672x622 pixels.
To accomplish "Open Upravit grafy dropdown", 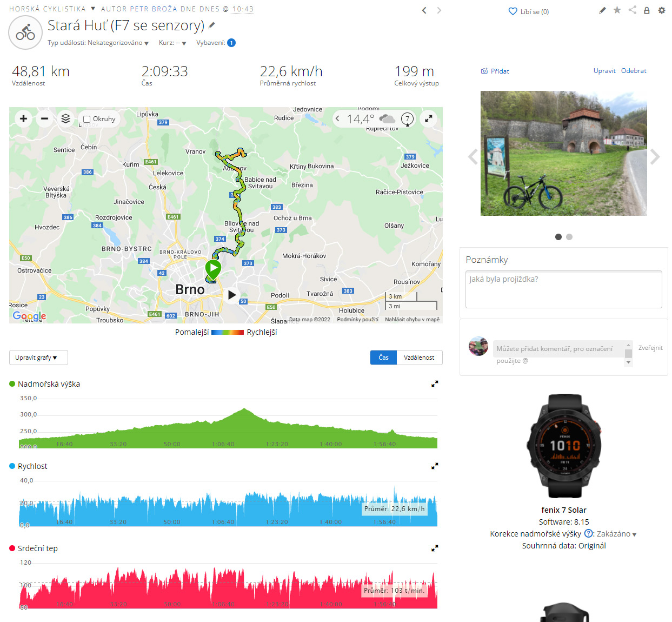I will [38, 358].
